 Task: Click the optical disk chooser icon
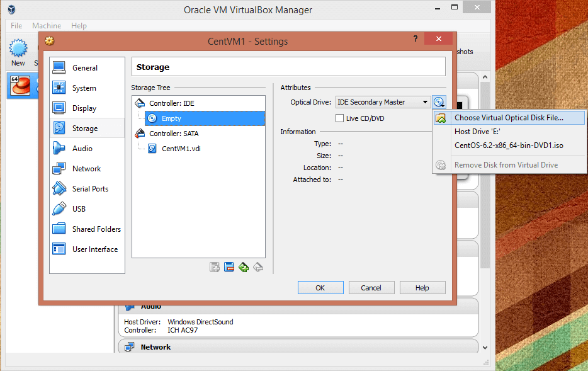439,102
